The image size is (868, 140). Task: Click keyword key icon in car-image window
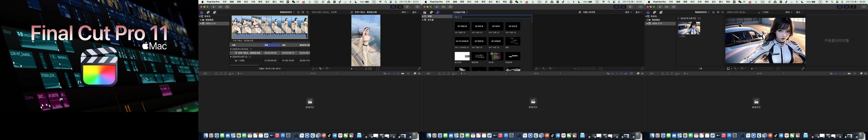[x=666, y=7]
